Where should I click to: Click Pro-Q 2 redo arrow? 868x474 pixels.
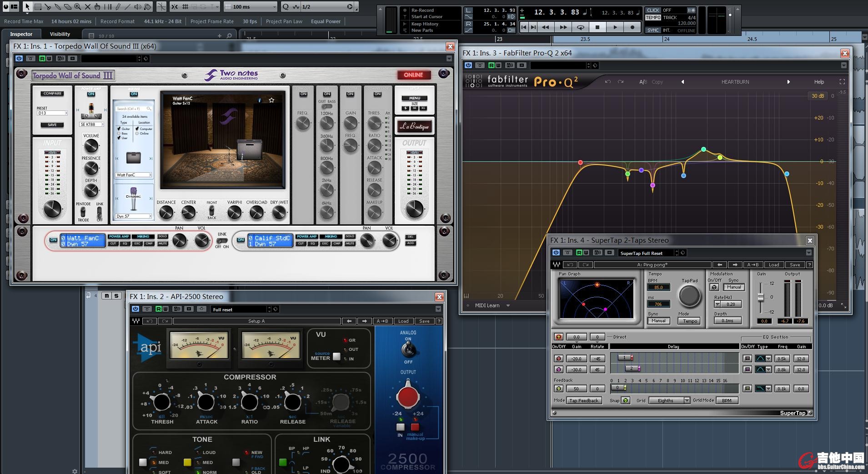pos(621,82)
